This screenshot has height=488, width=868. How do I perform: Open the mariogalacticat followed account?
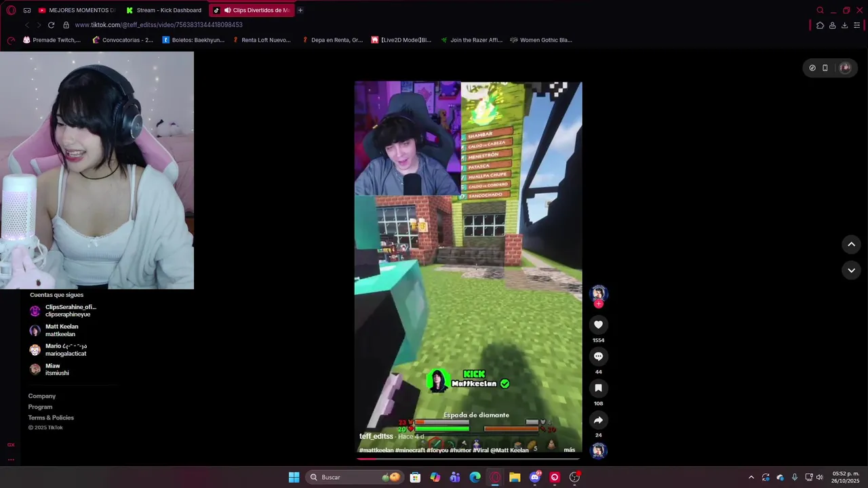click(58, 350)
